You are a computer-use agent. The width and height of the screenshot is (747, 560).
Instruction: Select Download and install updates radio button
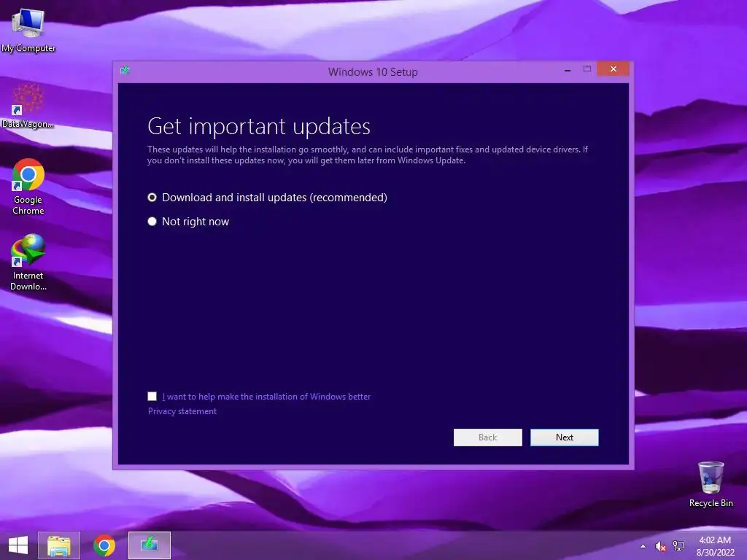coord(152,197)
